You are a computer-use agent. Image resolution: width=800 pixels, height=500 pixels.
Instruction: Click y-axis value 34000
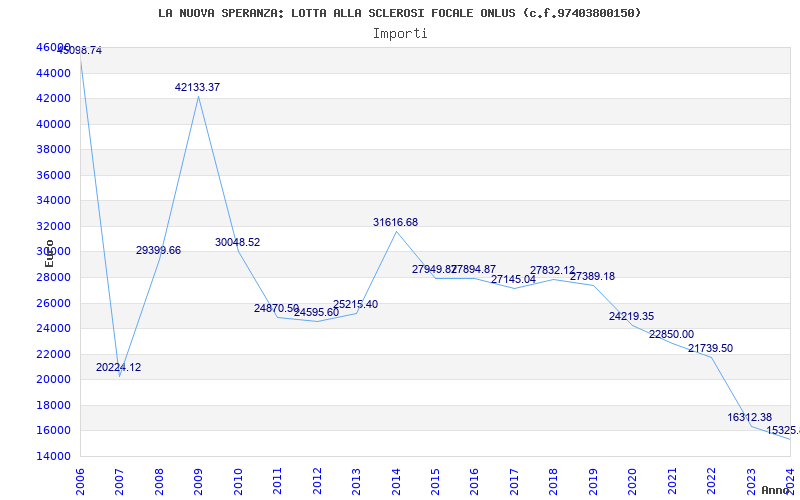pos(53,201)
